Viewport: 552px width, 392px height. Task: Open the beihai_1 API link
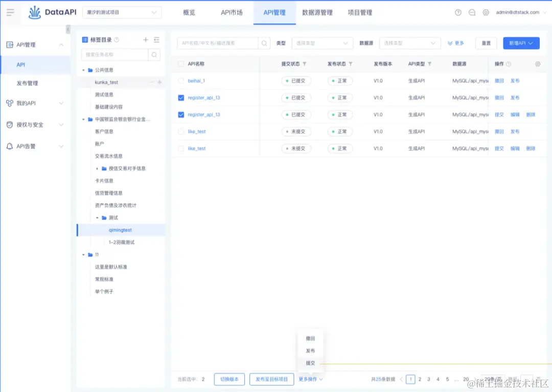point(196,81)
